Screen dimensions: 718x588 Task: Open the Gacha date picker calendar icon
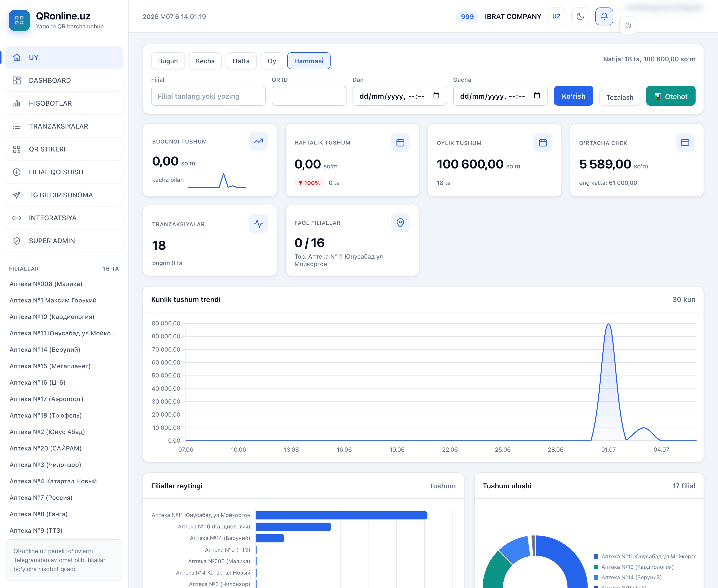point(537,96)
